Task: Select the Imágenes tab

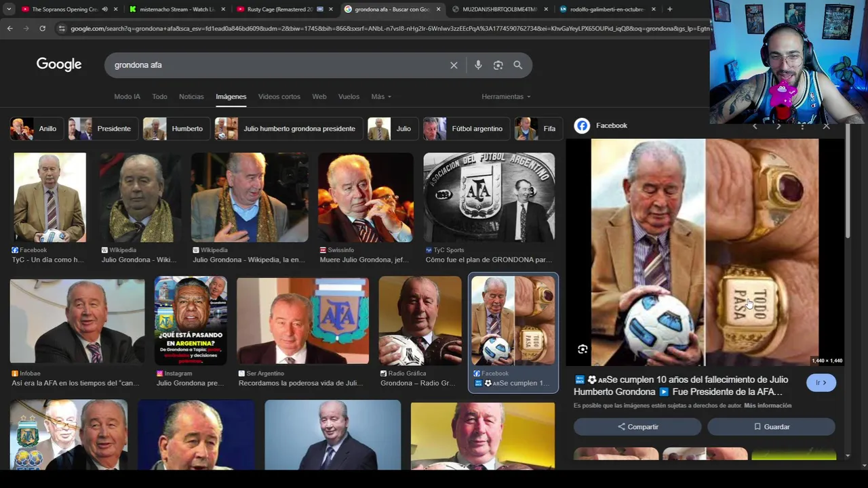Action: pos(231,97)
